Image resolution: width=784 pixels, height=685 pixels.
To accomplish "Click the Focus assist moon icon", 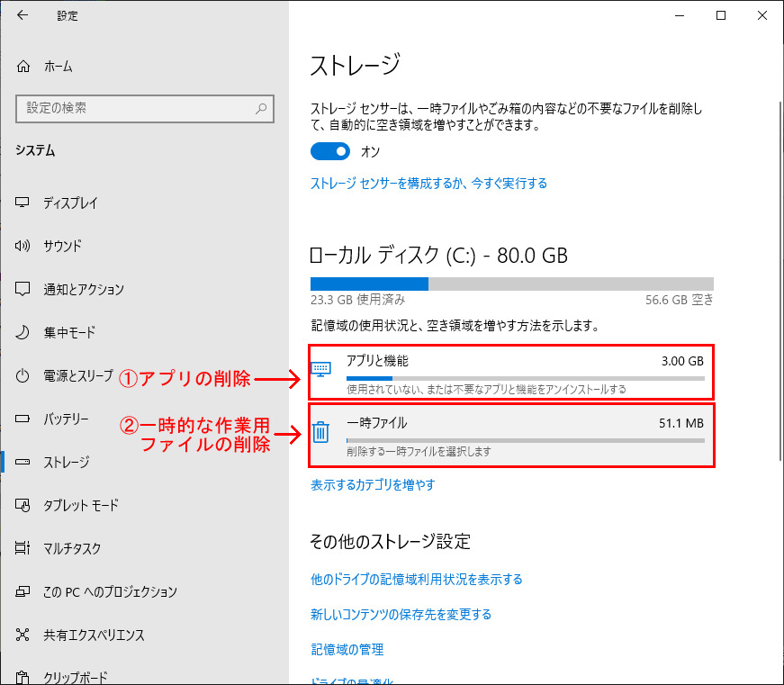I will point(23,333).
